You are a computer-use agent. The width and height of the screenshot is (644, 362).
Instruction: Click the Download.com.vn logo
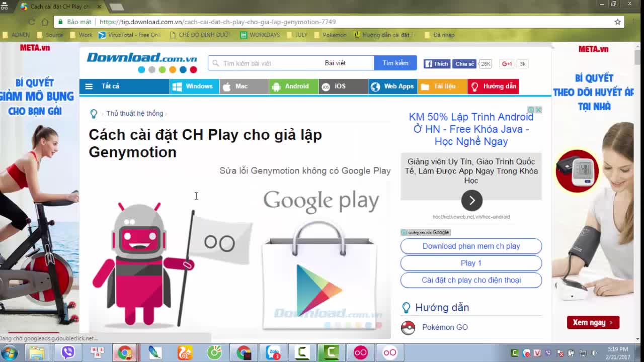click(142, 62)
